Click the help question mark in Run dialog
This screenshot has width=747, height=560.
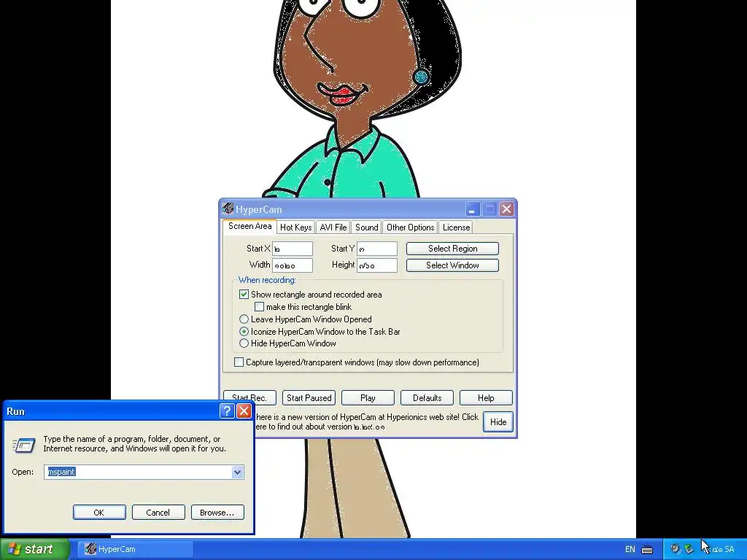coord(228,411)
